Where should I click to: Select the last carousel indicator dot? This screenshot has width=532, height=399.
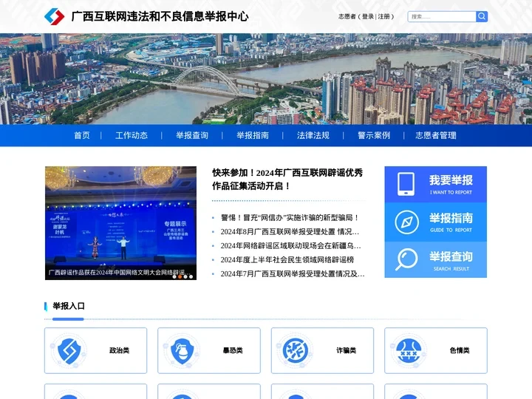click(x=191, y=277)
